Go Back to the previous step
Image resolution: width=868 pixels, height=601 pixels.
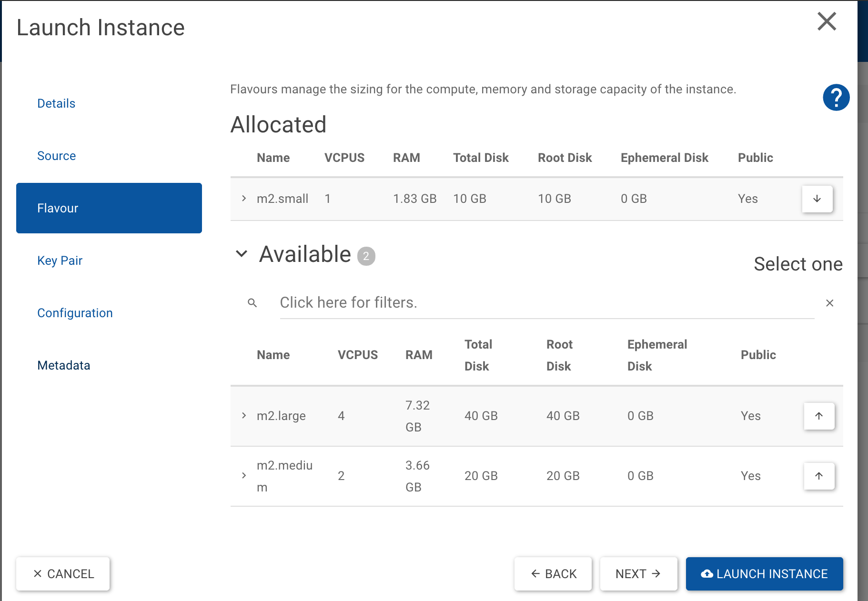click(553, 574)
